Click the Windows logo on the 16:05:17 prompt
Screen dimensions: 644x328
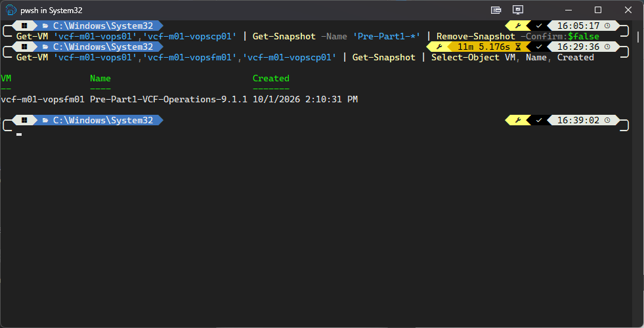[x=24, y=26]
